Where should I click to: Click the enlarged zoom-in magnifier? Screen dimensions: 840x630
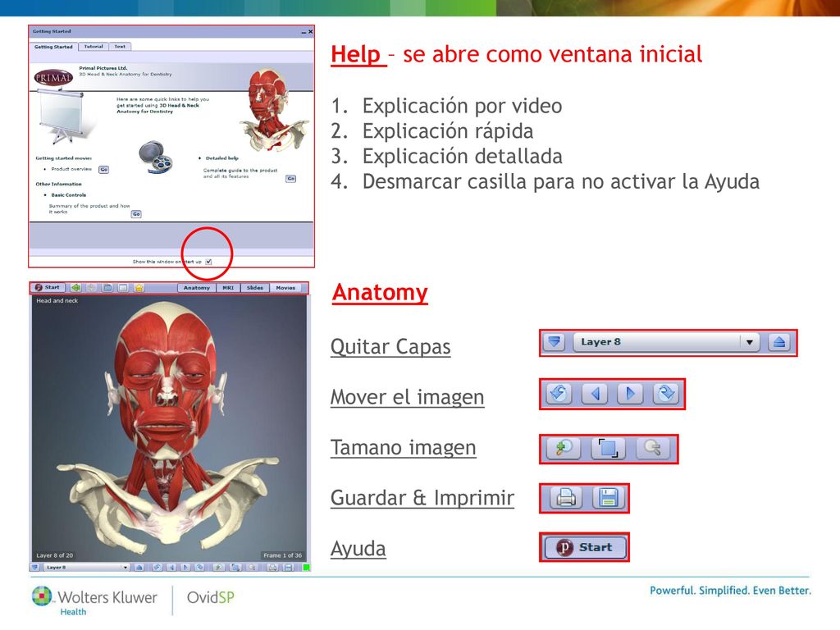point(564,448)
